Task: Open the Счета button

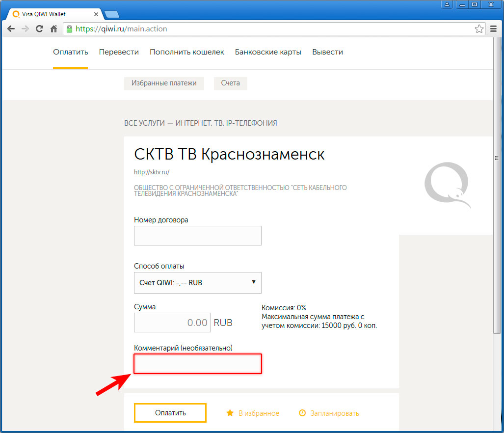Action: (x=231, y=83)
